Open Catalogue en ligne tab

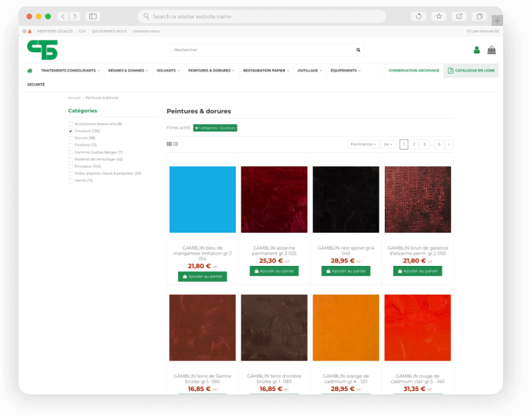(471, 71)
